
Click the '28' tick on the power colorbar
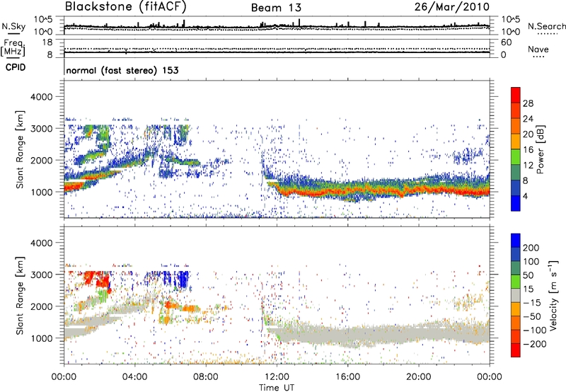pos(528,103)
